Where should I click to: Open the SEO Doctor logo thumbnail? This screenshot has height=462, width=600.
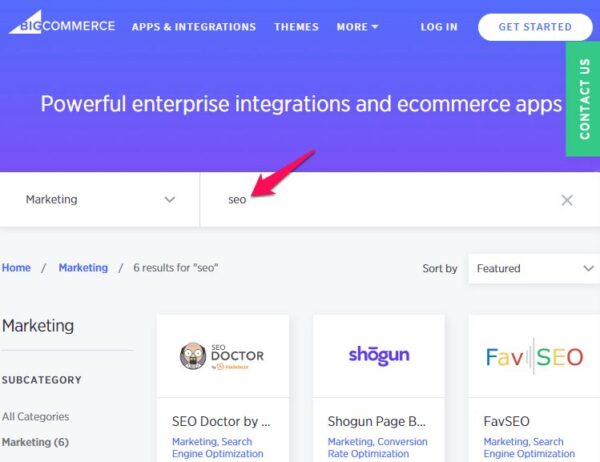tap(223, 356)
